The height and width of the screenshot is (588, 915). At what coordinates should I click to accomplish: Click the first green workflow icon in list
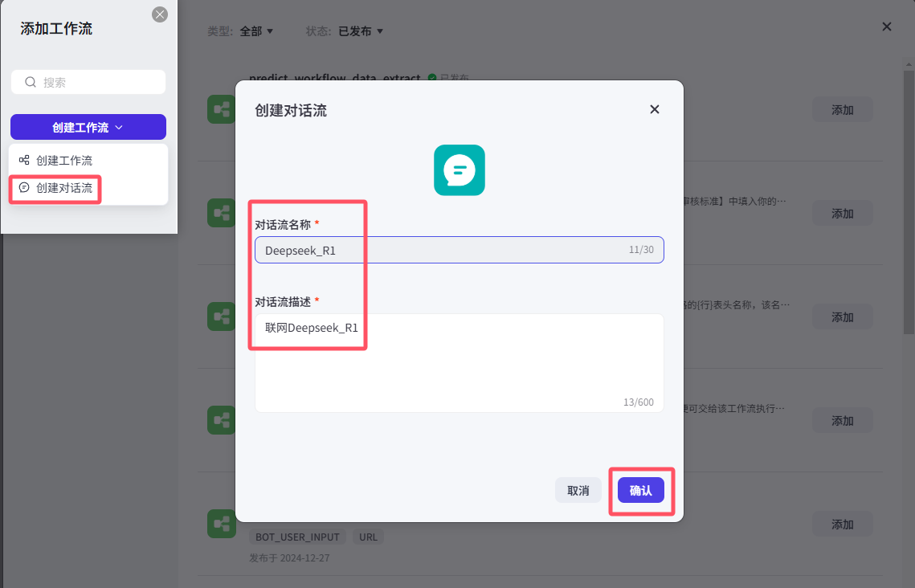click(221, 109)
